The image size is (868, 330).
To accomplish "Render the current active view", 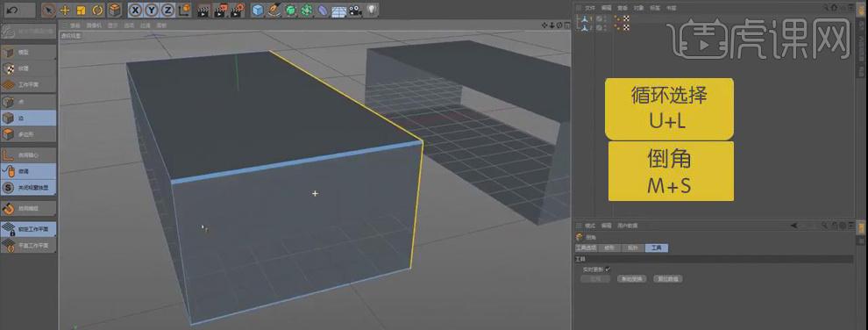I will click(x=203, y=10).
